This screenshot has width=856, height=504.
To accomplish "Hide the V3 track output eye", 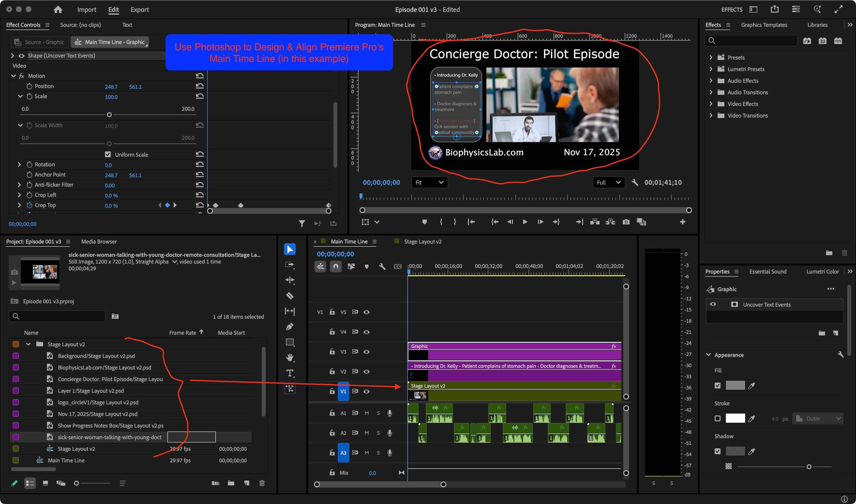I will (367, 351).
